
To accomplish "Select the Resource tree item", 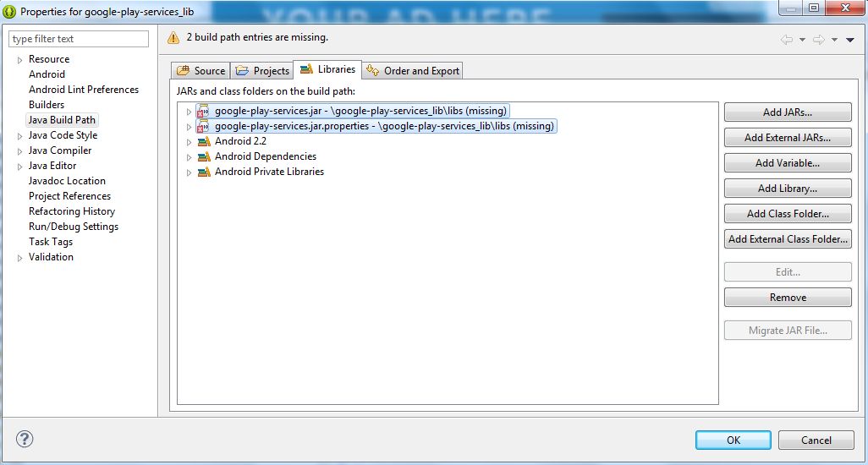I will [x=49, y=59].
